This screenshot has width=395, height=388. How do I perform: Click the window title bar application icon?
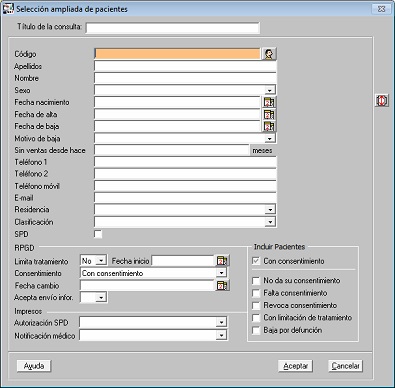pyautogui.click(x=8, y=9)
